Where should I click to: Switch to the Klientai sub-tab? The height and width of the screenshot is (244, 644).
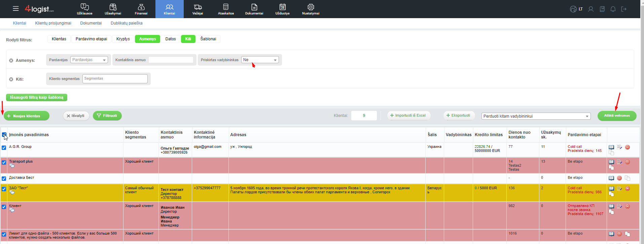click(20, 23)
